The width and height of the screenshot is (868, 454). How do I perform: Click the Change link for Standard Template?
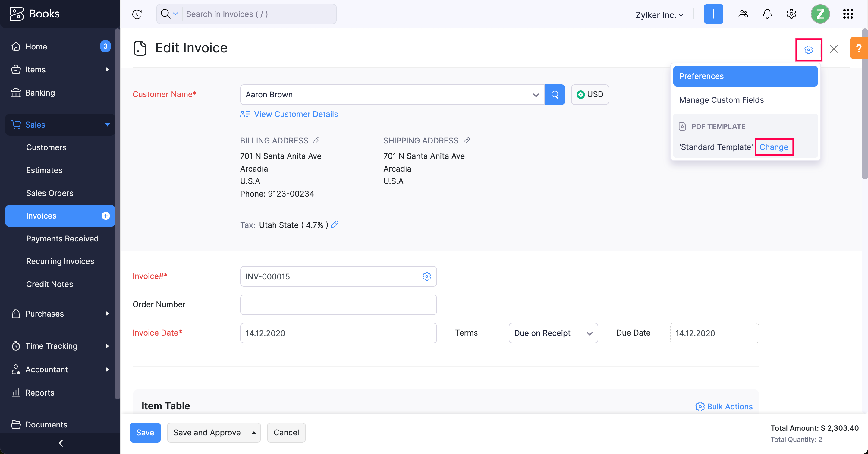(774, 147)
